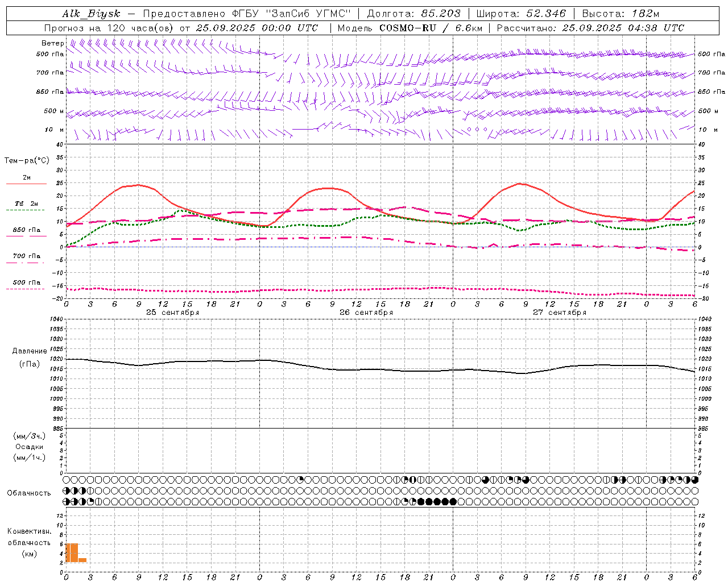Viewport: 728px width, 582px height.
Task: Click the 'Долгота: 85.203' header field
Action: tap(414, 14)
